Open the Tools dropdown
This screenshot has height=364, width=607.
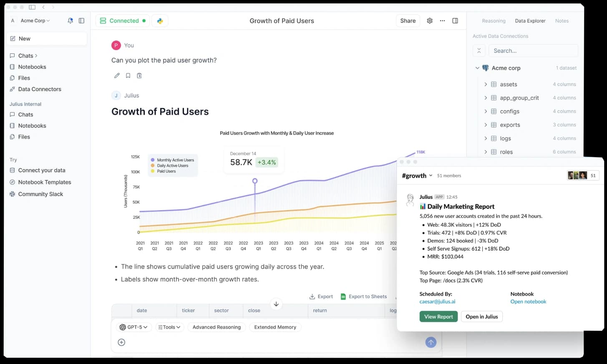pos(169,327)
